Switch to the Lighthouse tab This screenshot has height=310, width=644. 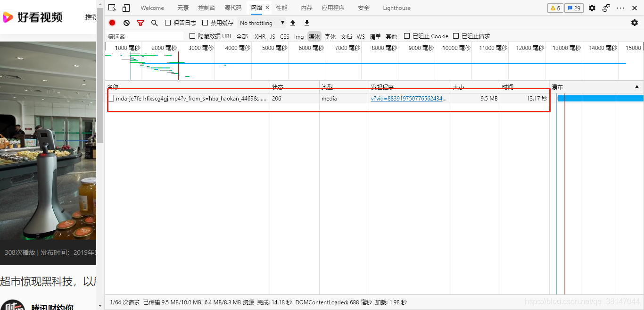tap(396, 8)
